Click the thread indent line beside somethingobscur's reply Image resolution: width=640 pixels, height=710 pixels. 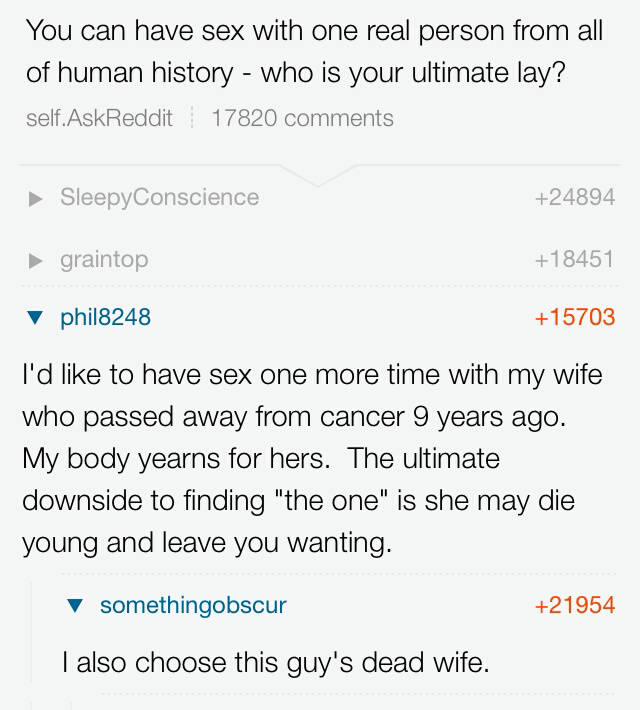(x=31, y=640)
